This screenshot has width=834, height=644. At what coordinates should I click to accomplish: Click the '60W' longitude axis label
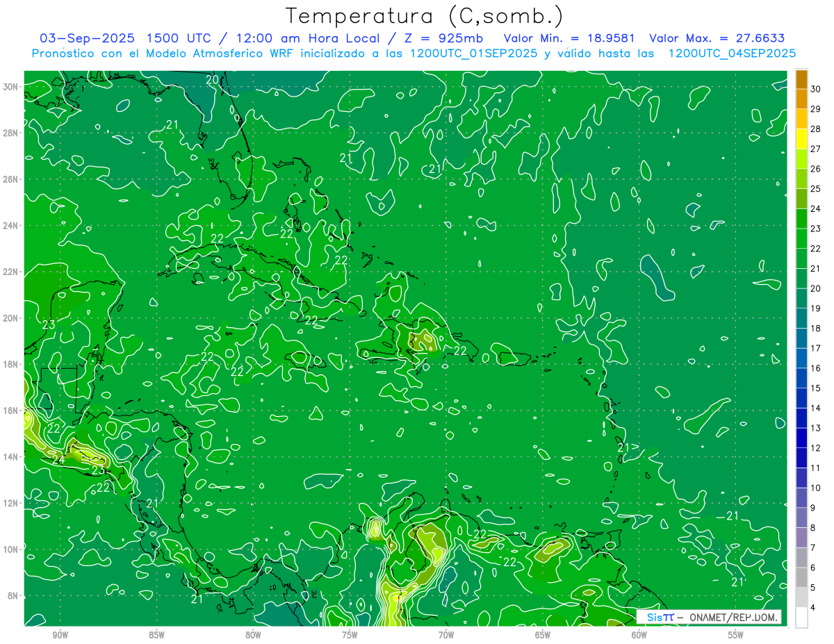639,635
